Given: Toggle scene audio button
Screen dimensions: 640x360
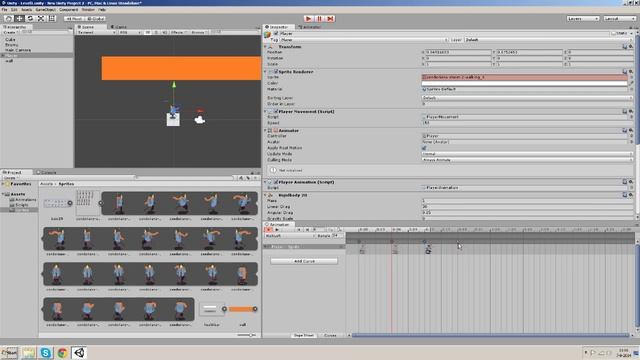Looking at the screenshot, I should coord(164,32).
